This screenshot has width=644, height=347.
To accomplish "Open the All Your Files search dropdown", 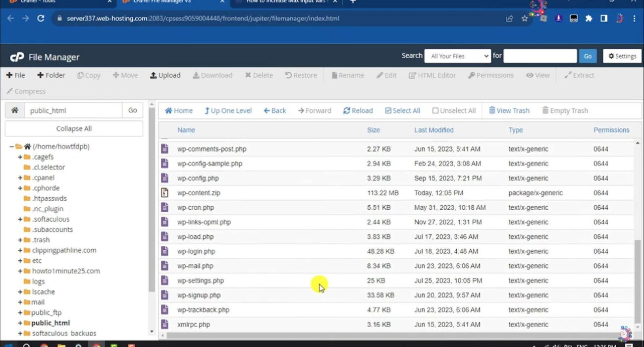I will tap(457, 56).
